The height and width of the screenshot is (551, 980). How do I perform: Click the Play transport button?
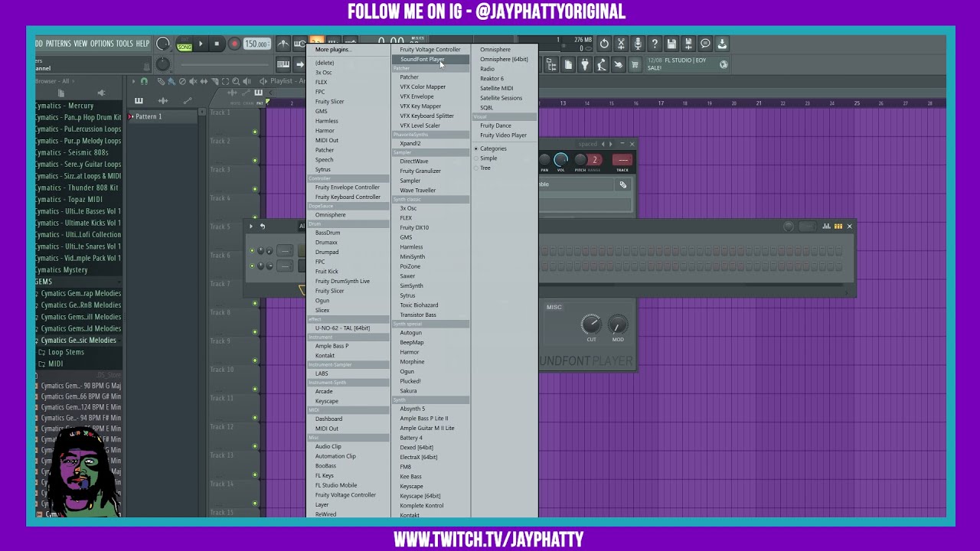pyautogui.click(x=201, y=44)
